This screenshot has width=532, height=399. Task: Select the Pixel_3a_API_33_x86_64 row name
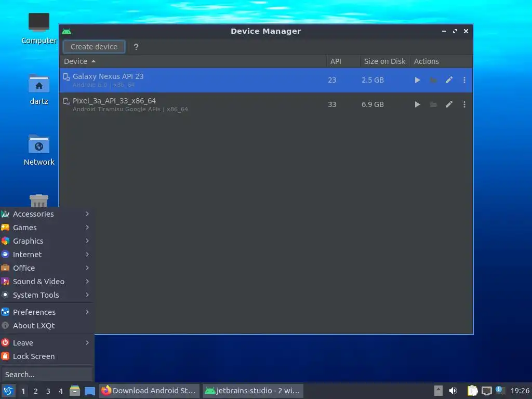(x=114, y=101)
